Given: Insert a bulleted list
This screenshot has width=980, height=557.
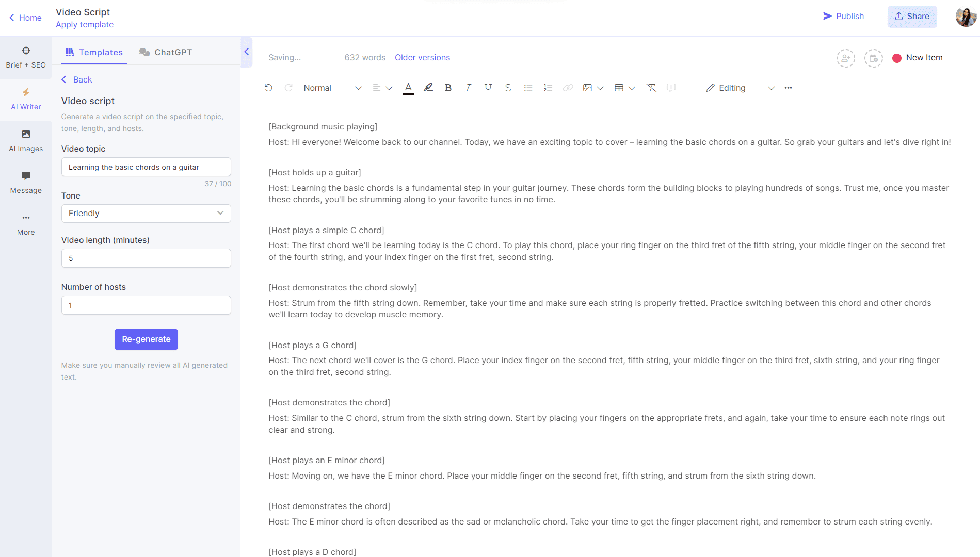Looking at the screenshot, I should (528, 88).
